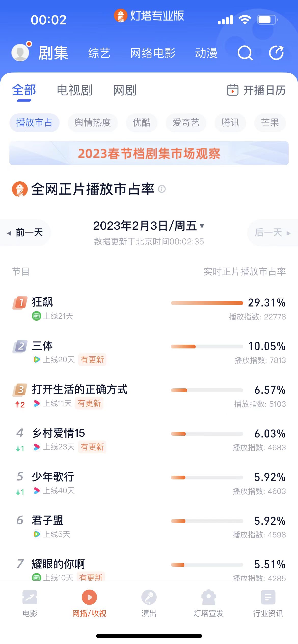Tap the info icon beside 全网正片播放市占率
Image resolution: width=298 pixels, height=644 pixels.
[x=162, y=189]
